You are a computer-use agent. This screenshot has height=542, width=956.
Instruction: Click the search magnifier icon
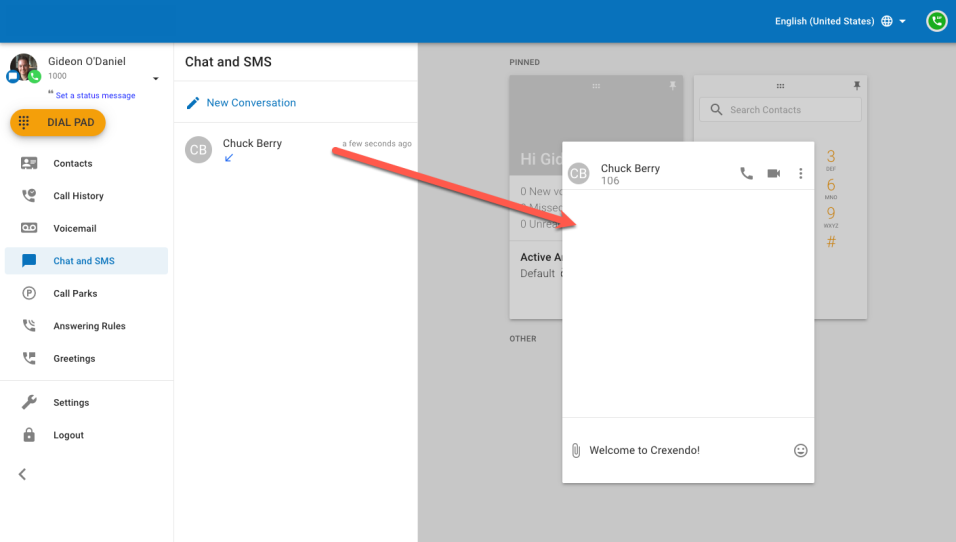coord(716,110)
